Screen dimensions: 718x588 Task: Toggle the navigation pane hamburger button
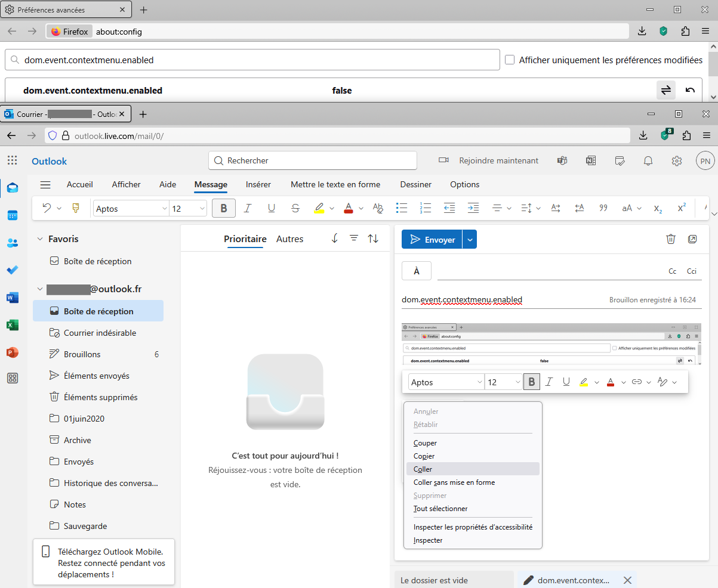coord(45,185)
